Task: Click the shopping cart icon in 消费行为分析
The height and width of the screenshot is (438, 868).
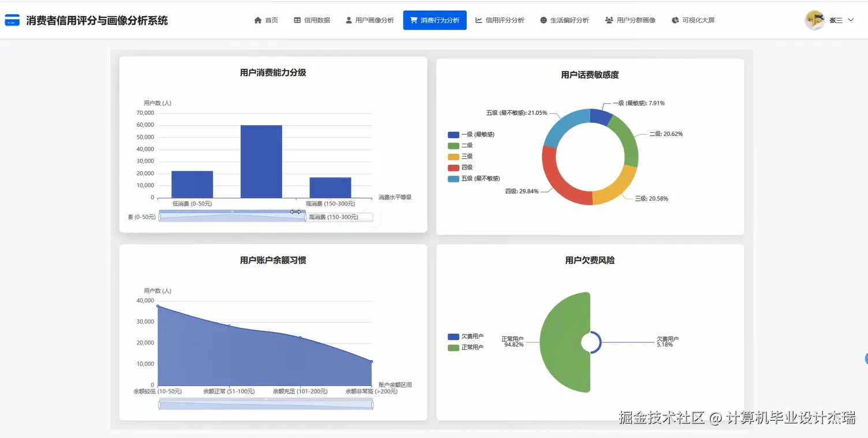Action: coord(413,20)
